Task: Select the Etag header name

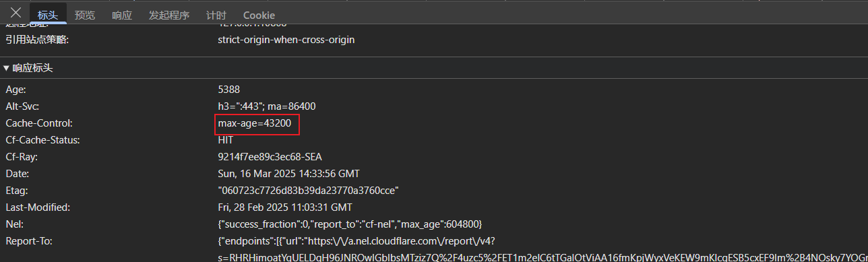Action: pyautogui.click(x=17, y=191)
